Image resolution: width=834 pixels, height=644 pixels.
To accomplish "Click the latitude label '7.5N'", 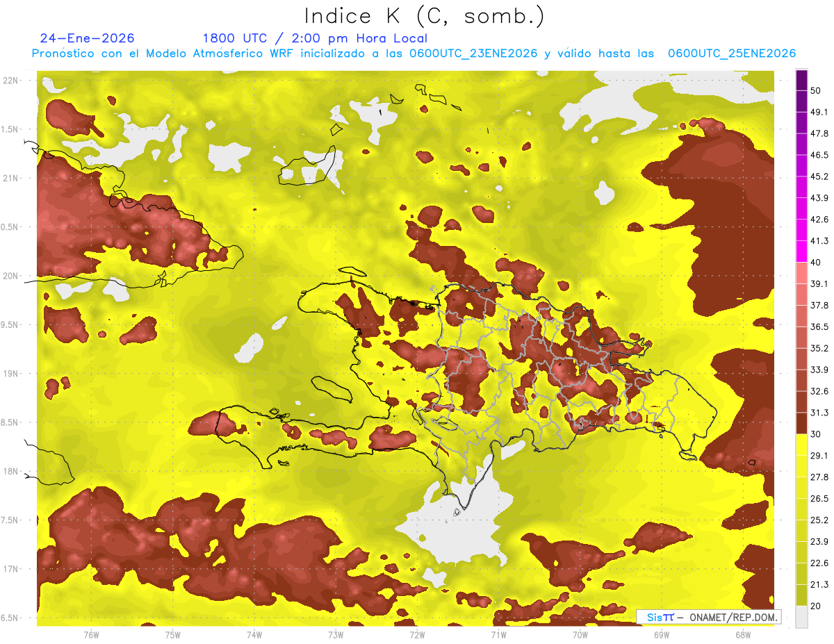I will point(10,520).
